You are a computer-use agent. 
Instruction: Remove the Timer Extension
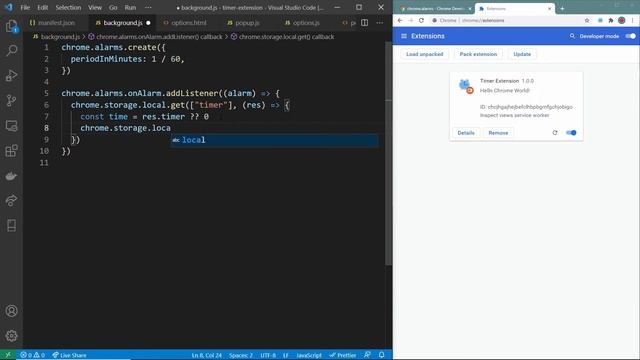pyautogui.click(x=498, y=133)
